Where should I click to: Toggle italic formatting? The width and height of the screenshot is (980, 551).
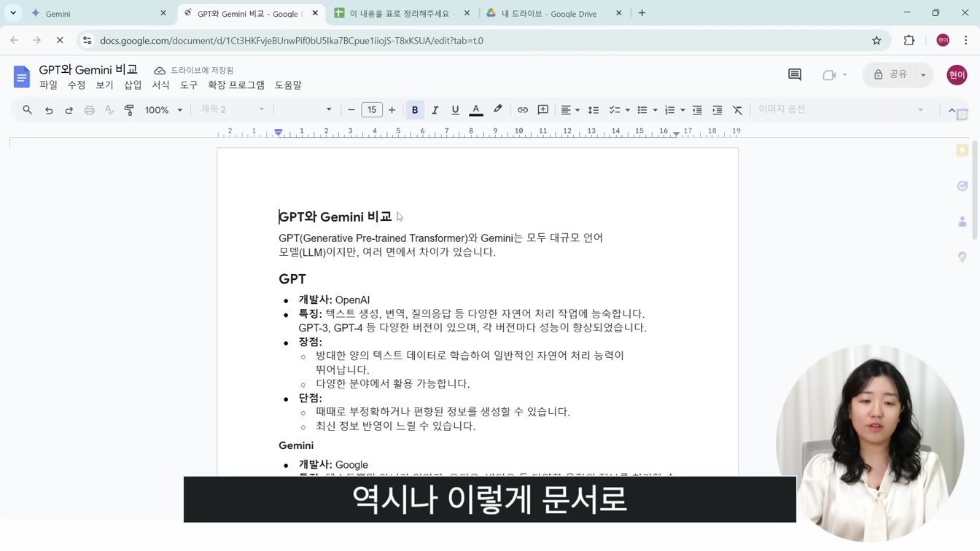click(x=435, y=110)
